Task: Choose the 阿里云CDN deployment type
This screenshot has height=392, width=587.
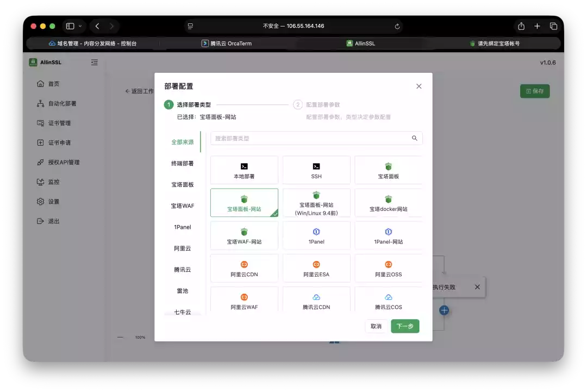Action: pyautogui.click(x=243, y=268)
